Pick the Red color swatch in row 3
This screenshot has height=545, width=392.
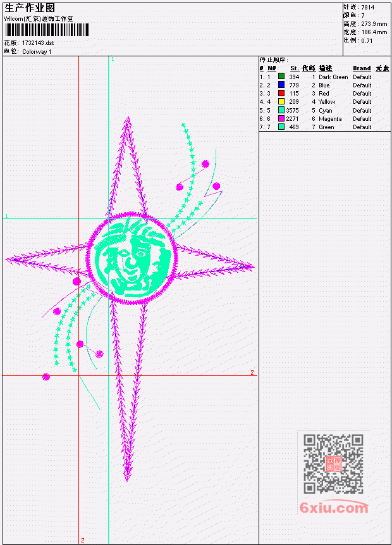[281, 93]
